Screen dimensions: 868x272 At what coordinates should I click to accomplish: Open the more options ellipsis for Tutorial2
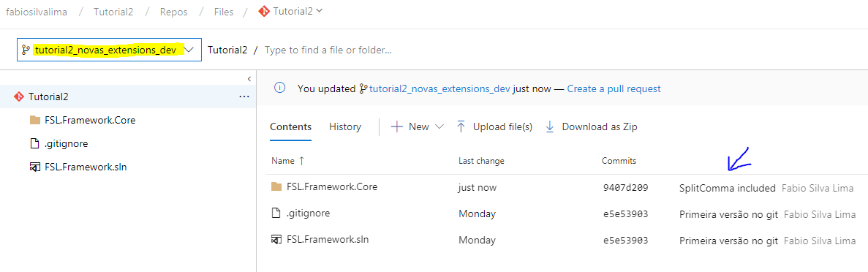click(x=244, y=97)
